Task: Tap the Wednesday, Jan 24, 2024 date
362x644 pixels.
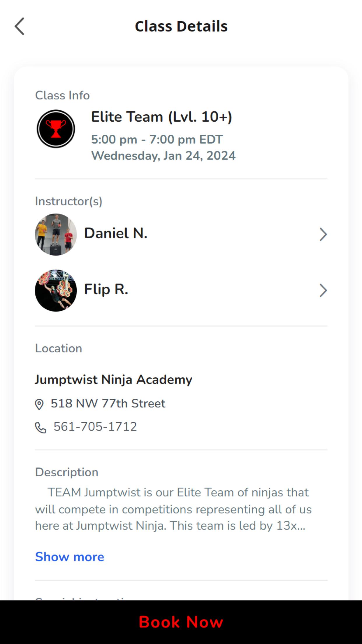Action: click(163, 156)
